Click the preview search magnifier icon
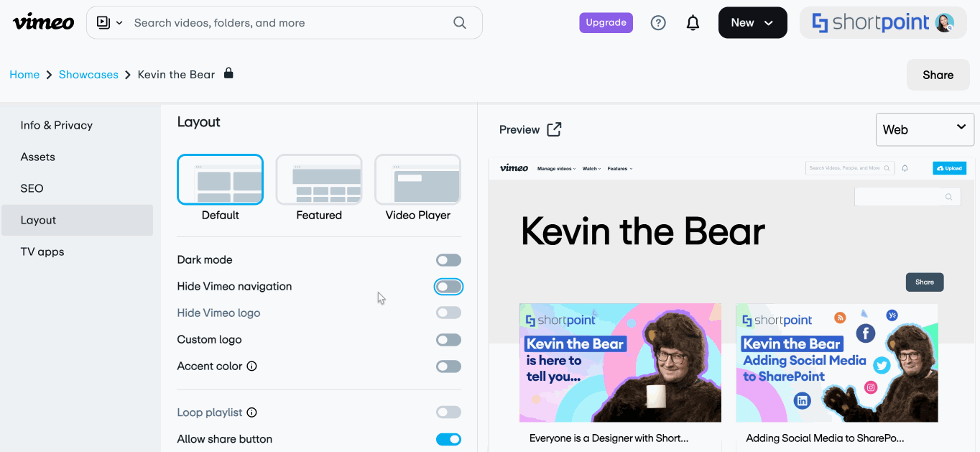Viewport: 980px width, 452px height. coord(948,197)
